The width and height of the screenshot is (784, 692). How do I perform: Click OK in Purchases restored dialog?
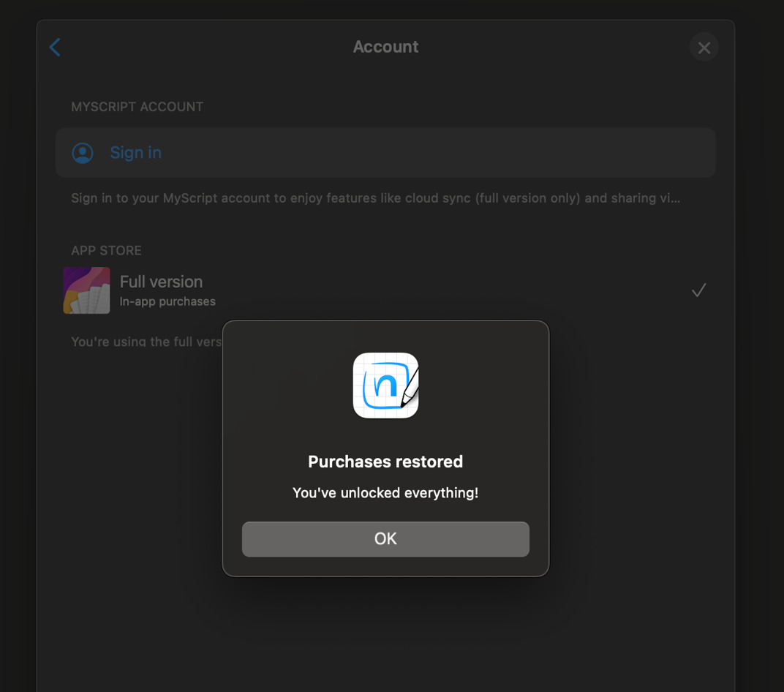tap(385, 539)
